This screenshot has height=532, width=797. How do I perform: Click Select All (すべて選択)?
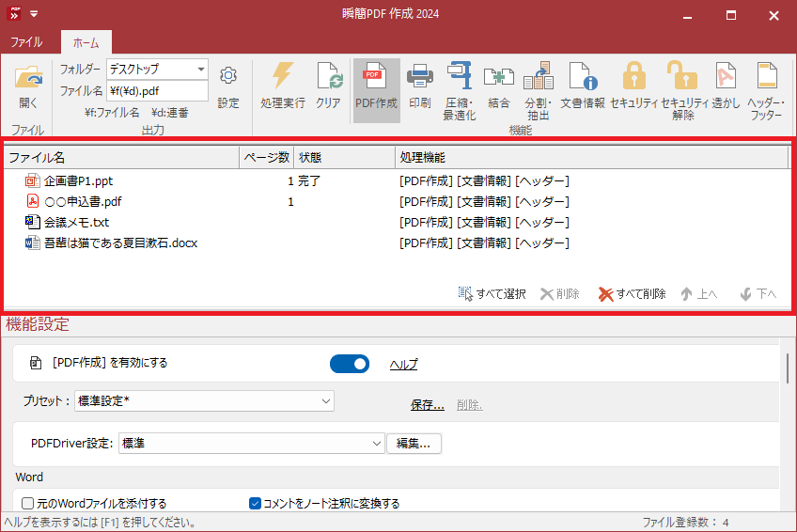492,293
